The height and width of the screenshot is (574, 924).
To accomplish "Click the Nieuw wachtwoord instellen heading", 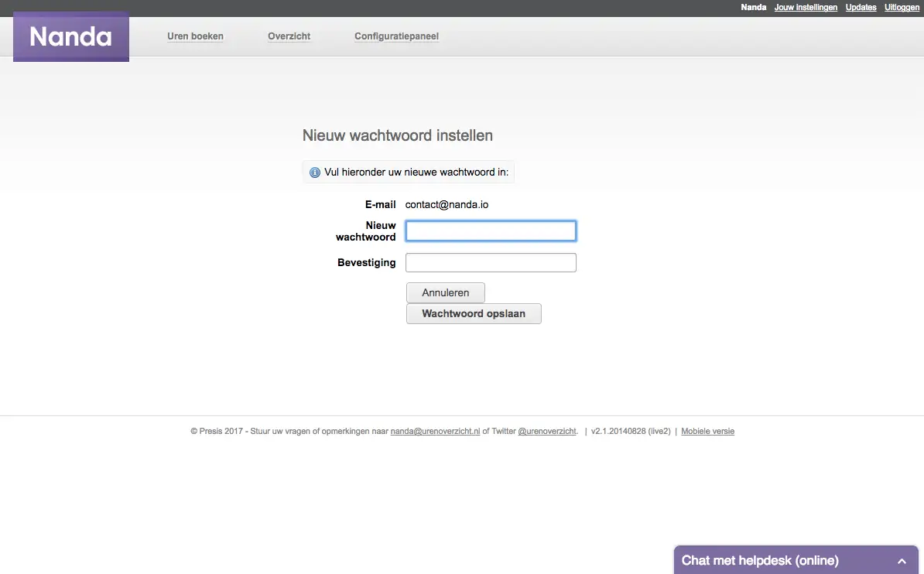I will [398, 135].
